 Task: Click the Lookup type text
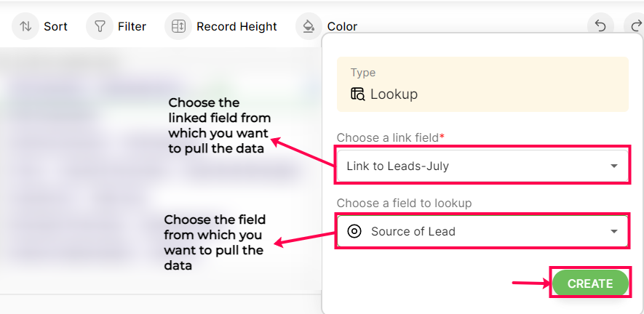click(x=394, y=94)
